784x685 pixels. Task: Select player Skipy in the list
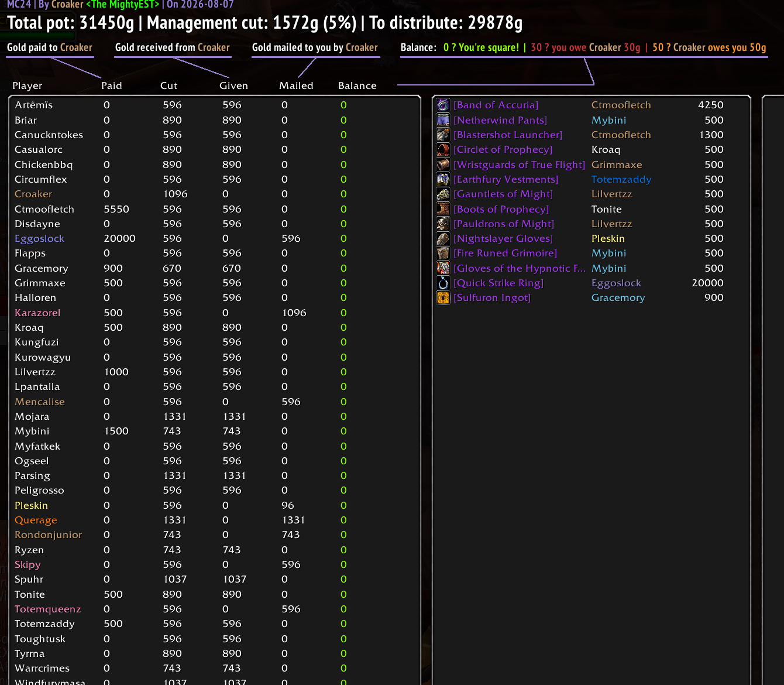27,564
